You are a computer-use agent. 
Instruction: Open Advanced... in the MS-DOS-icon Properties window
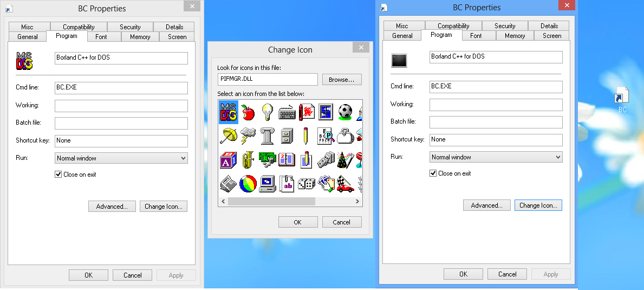pos(112,206)
